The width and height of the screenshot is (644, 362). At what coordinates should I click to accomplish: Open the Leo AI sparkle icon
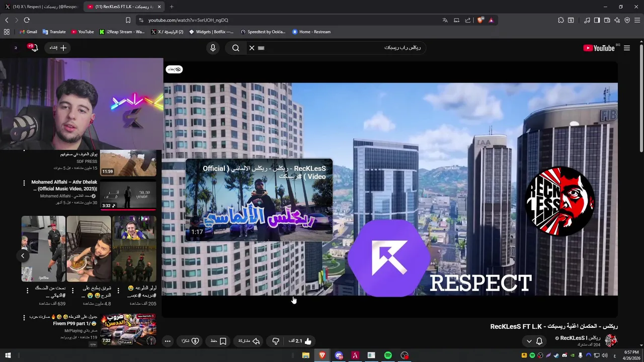coord(617,20)
